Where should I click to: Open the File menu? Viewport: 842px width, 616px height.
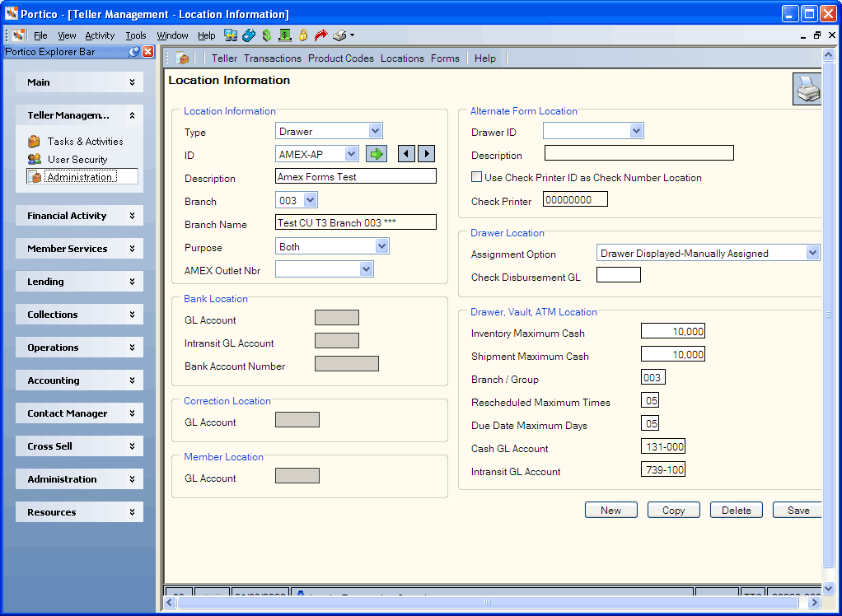[x=40, y=35]
